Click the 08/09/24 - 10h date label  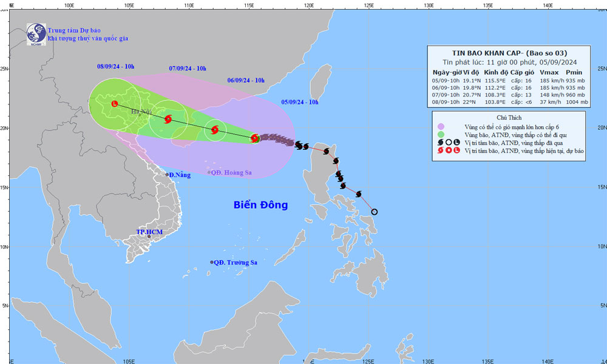[115, 67]
